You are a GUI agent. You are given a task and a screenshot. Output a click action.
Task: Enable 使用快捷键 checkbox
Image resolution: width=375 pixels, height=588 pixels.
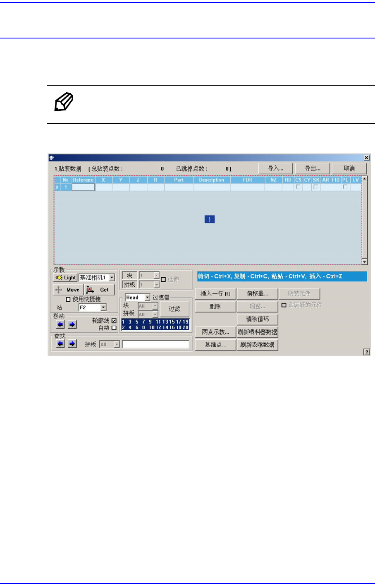[x=68, y=299]
